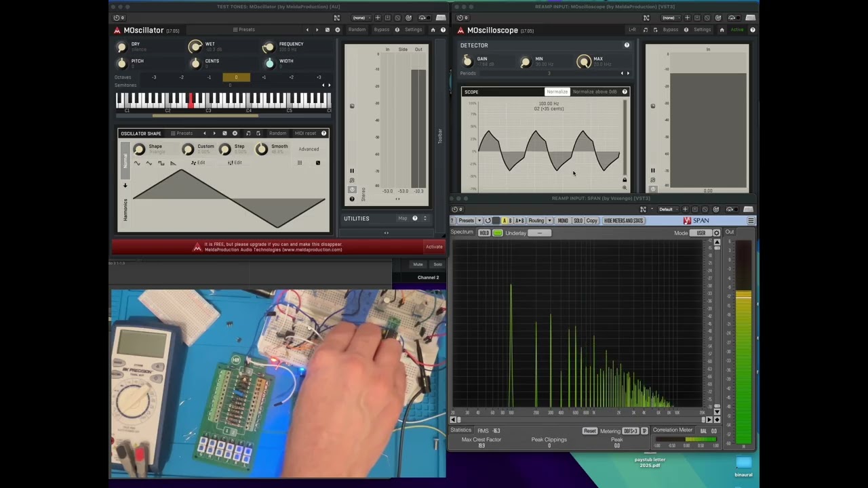Image resolution: width=868 pixels, height=488 pixels.
Task: Adjust the GAIN knob in MOscilloscope Detector
Action: [x=467, y=61]
